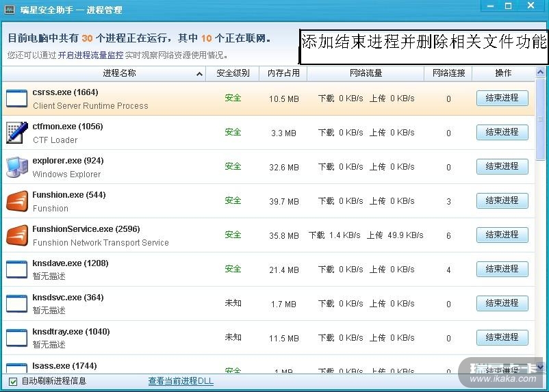
Task: Select knsdtray.exe (1040) process name
Action: point(71,331)
